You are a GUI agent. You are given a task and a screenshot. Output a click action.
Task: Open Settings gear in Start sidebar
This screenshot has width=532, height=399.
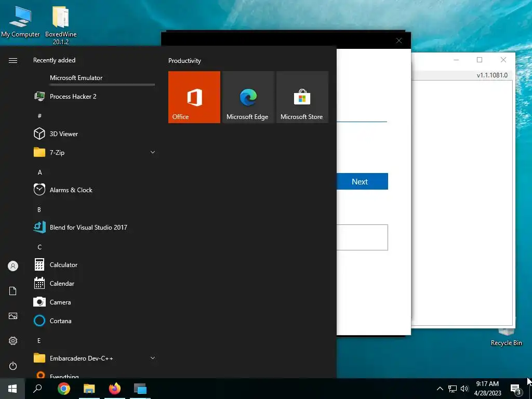coord(13,341)
